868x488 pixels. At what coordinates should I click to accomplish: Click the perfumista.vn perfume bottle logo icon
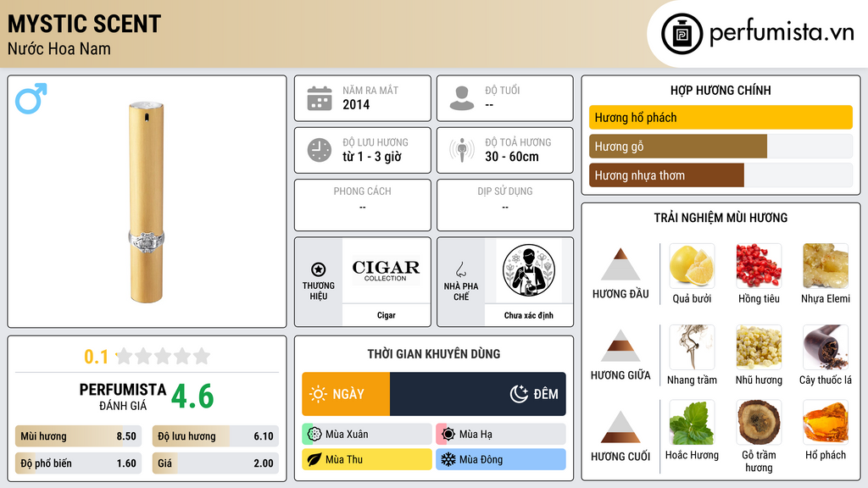[x=682, y=34]
